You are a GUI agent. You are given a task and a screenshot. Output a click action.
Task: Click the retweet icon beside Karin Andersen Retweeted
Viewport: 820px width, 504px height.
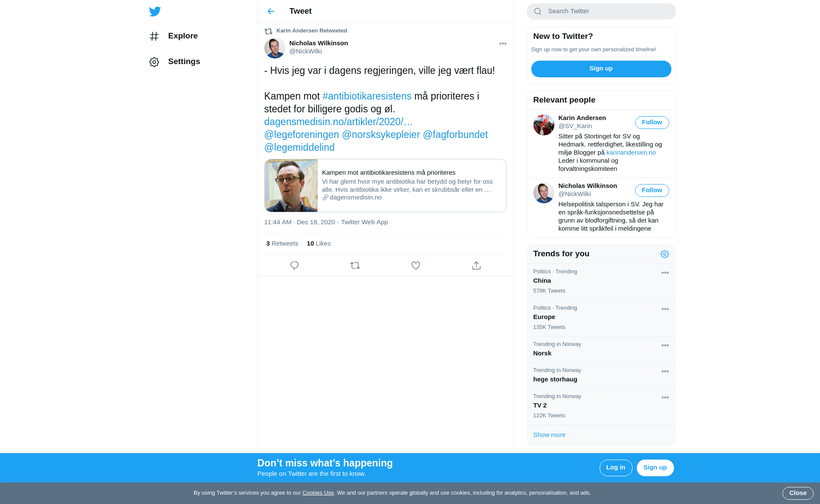point(268,31)
